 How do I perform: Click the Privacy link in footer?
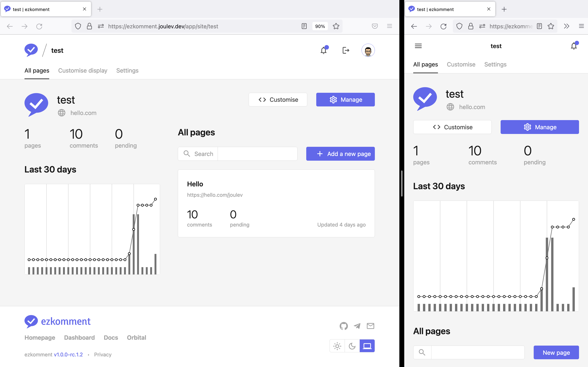103,354
